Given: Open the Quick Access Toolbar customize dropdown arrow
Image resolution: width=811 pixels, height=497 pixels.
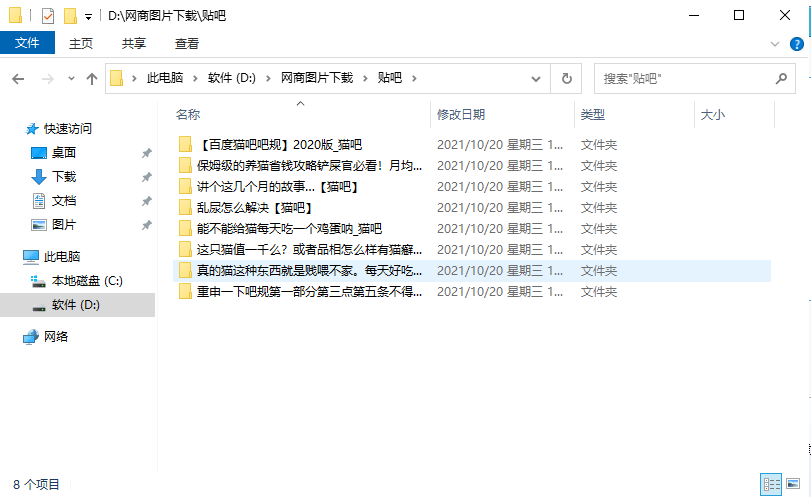Looking at the screenshot, I should pos(88,17).
